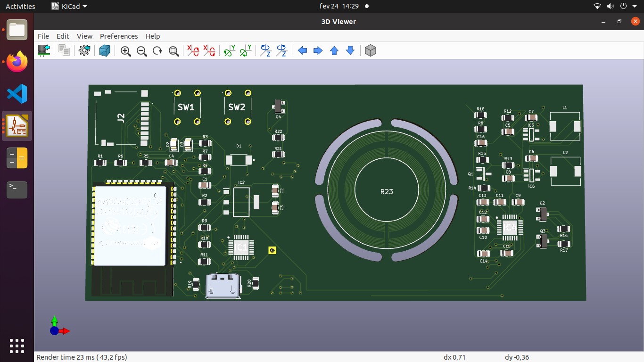Screen dimensions: 644x362
Task: Click the D1 diode label
Action: coord(239,147)
